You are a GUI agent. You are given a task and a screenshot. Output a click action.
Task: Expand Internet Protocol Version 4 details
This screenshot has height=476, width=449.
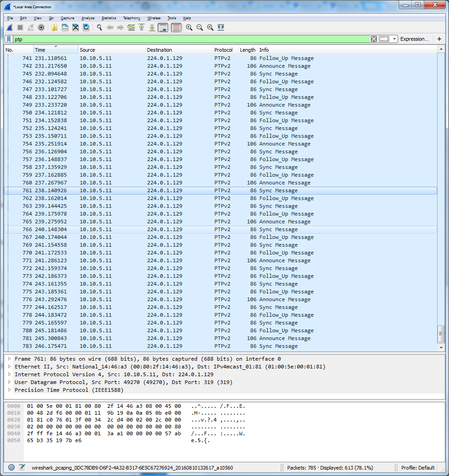click(10, 374)
